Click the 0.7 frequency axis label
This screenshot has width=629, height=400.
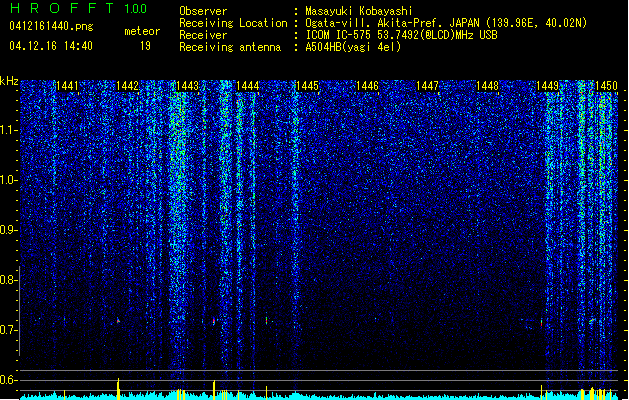click(x=8, y=330)
